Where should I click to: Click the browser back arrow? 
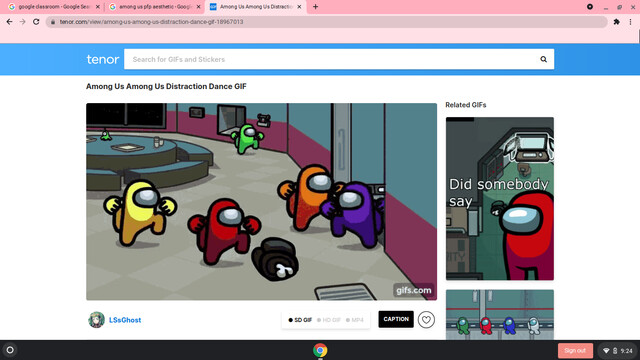tap(9, 22)
